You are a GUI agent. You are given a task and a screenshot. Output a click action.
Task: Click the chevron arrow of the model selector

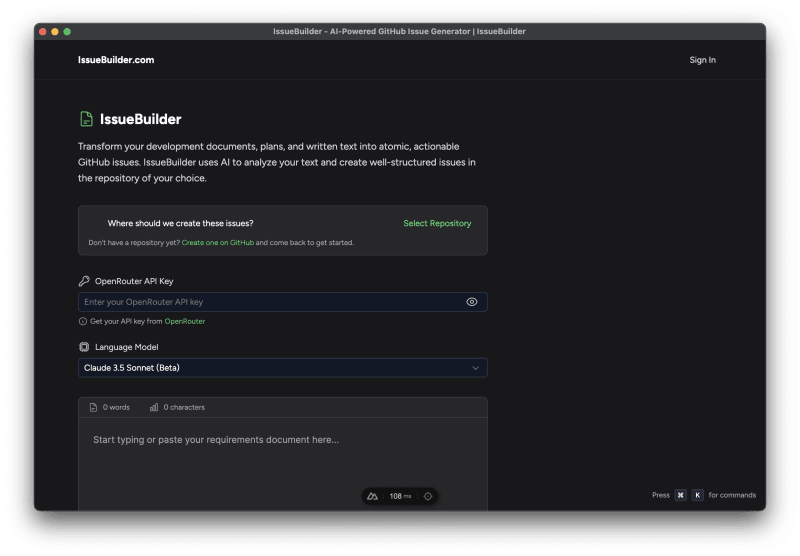click(475, 368)
